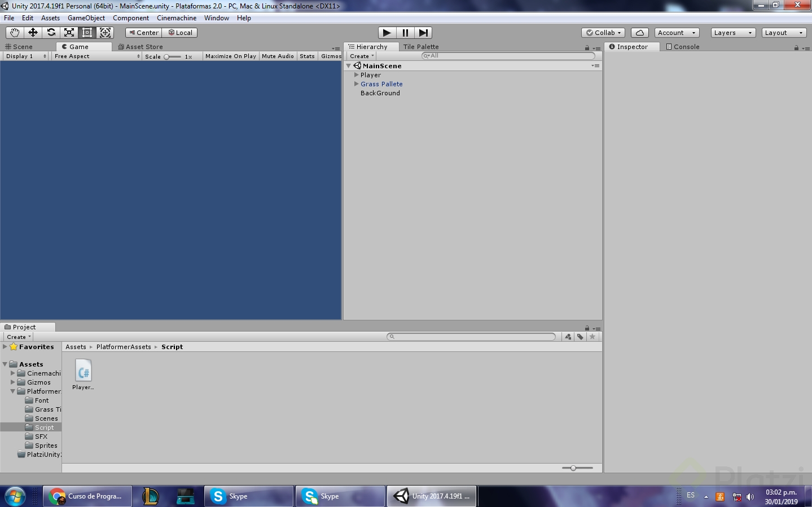This screenshot has height=507, width=812.
Task: Search by type in Project panel
Action: pos(568,337)
